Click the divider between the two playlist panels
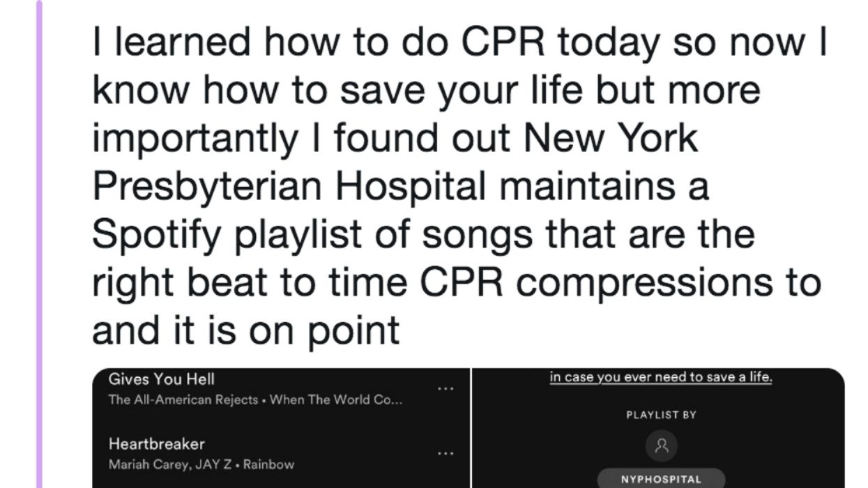The image size is (868, 488). click(473, 425)
